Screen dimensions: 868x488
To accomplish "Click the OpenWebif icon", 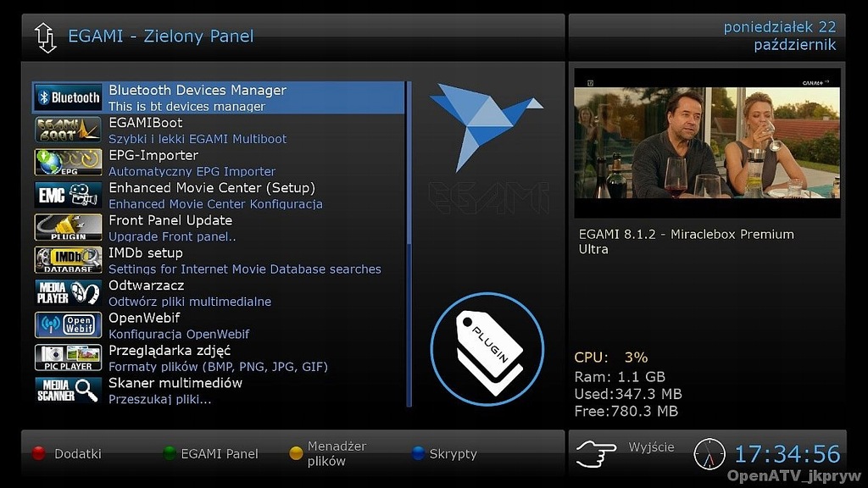I will coord(68,325).
